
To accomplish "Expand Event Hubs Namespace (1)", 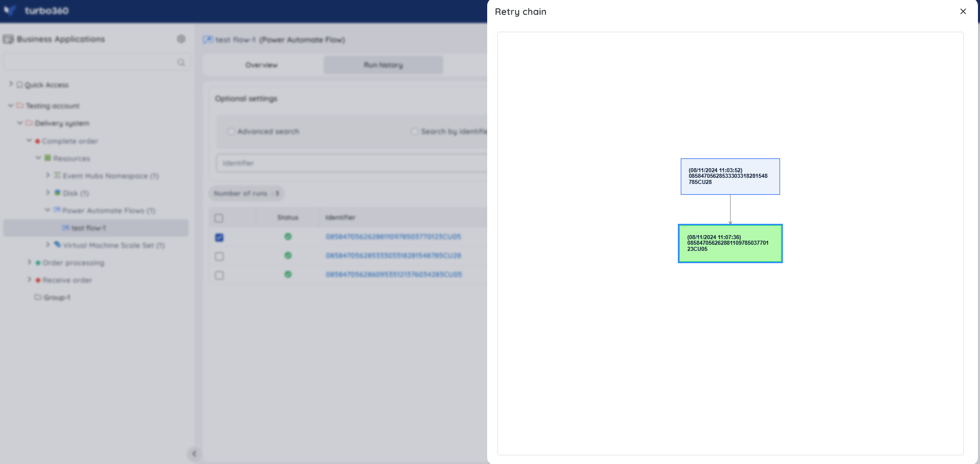I will coord(48,175).
